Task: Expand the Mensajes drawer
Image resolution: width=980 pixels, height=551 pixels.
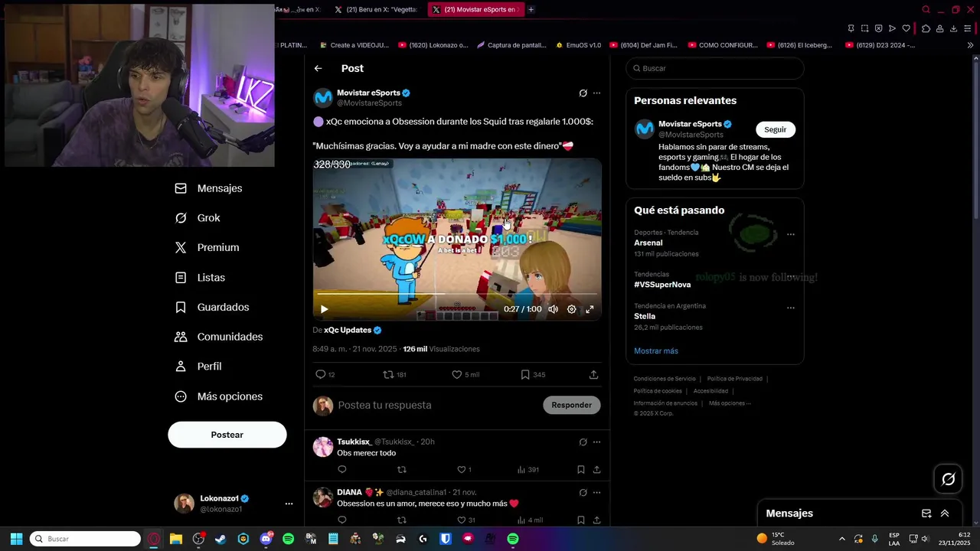Action: (945, 514)
